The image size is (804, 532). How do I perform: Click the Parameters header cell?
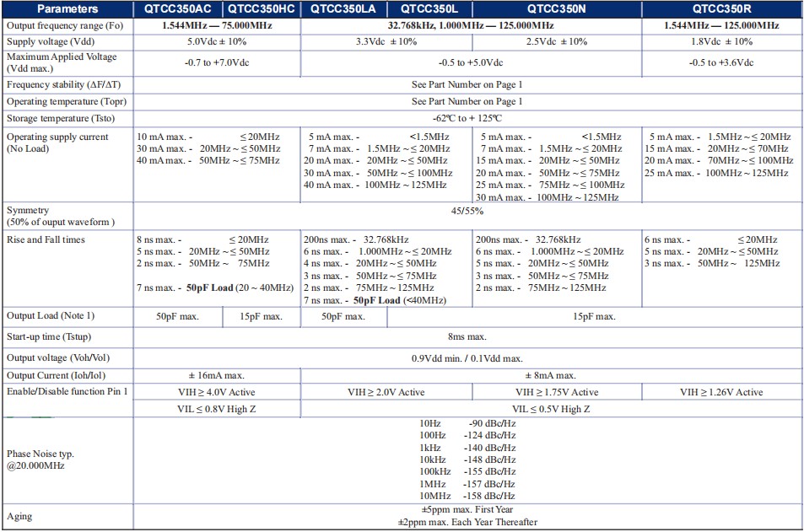(x=66, y=11)
